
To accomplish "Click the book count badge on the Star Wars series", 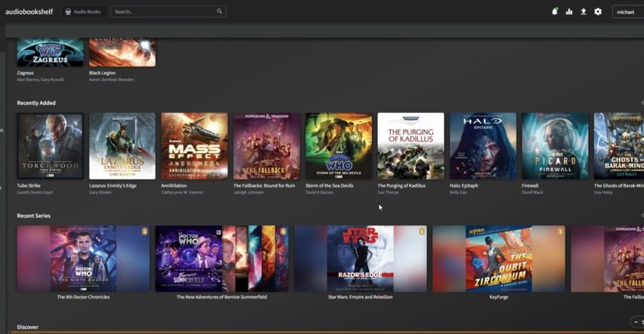I will click(x=421, y=232).
